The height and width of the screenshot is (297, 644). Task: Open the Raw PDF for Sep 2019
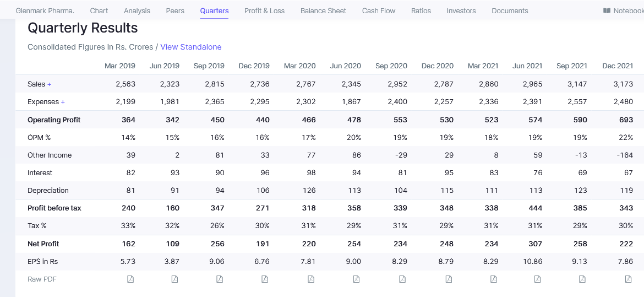coord(220,279)
